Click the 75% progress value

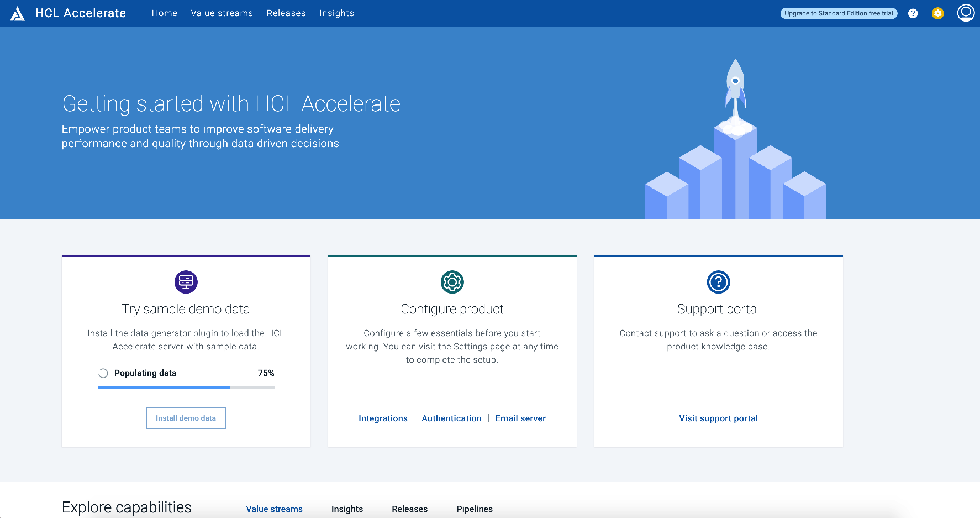click(266, 373)
